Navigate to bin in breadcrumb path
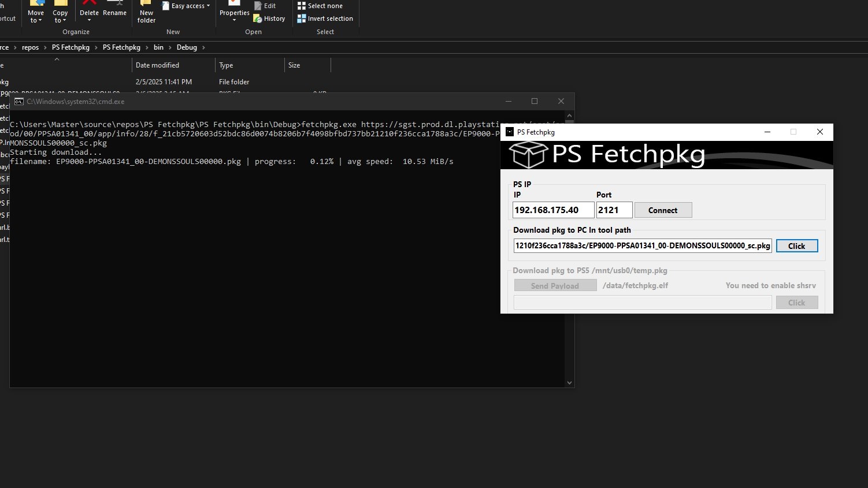 [x=158, y=47]
